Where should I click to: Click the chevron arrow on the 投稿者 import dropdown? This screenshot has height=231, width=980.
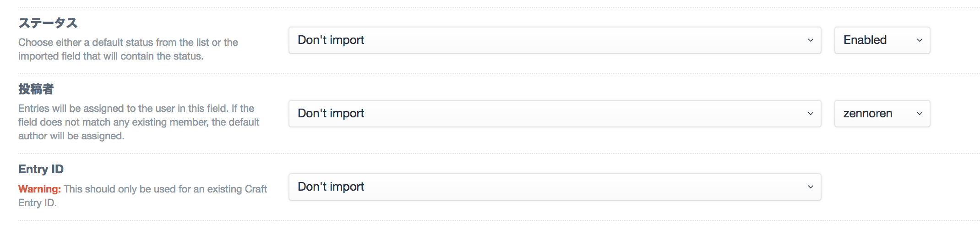[810, 114]
